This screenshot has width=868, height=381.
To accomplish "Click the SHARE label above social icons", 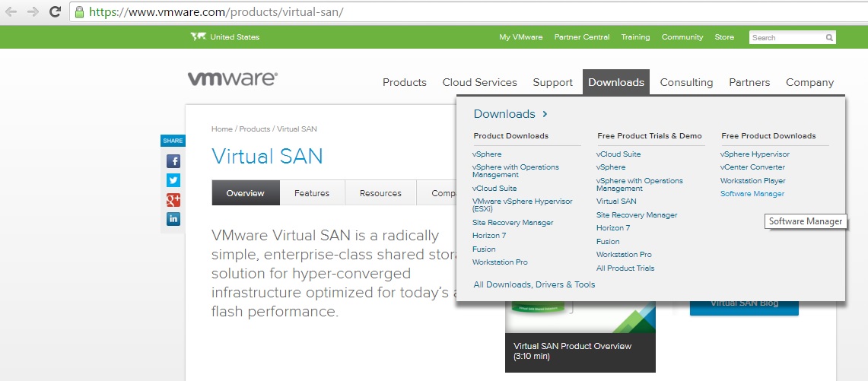I will [173, 141].
